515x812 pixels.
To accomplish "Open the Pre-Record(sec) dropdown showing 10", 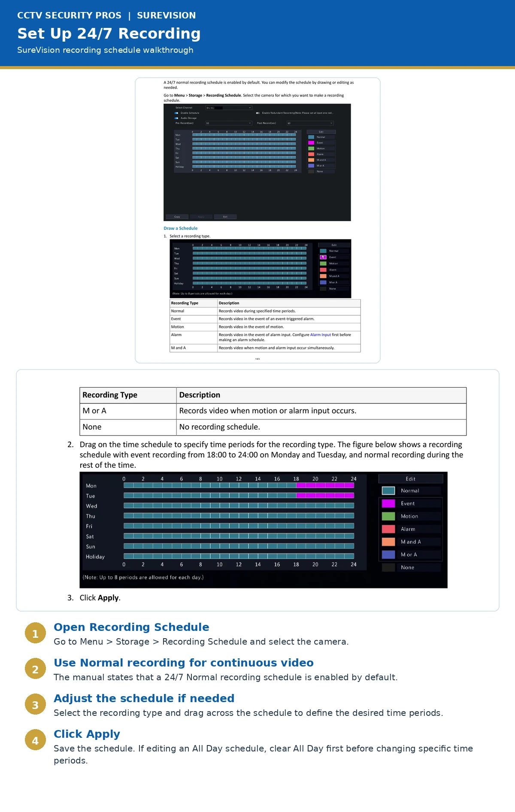I will pyautogui.click(x=229, y=123).
